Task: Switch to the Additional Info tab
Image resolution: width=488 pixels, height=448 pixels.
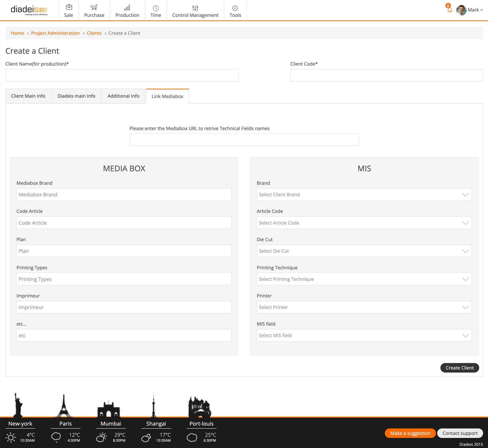Action: (123, 96)
